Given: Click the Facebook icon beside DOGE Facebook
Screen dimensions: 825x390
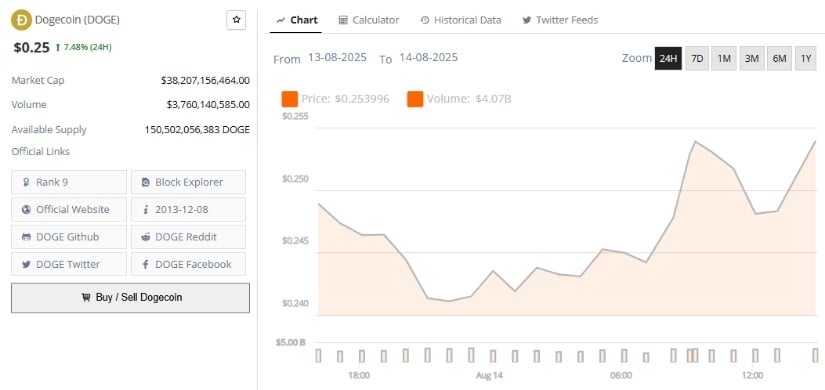Looking at the screenshot, I should tap(146, 264).
